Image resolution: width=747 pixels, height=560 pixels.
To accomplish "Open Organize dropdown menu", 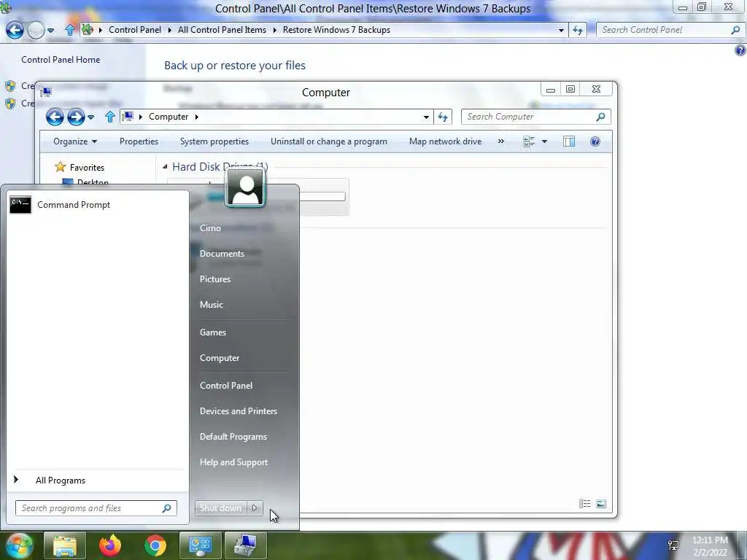I will [x=75, y=141].
